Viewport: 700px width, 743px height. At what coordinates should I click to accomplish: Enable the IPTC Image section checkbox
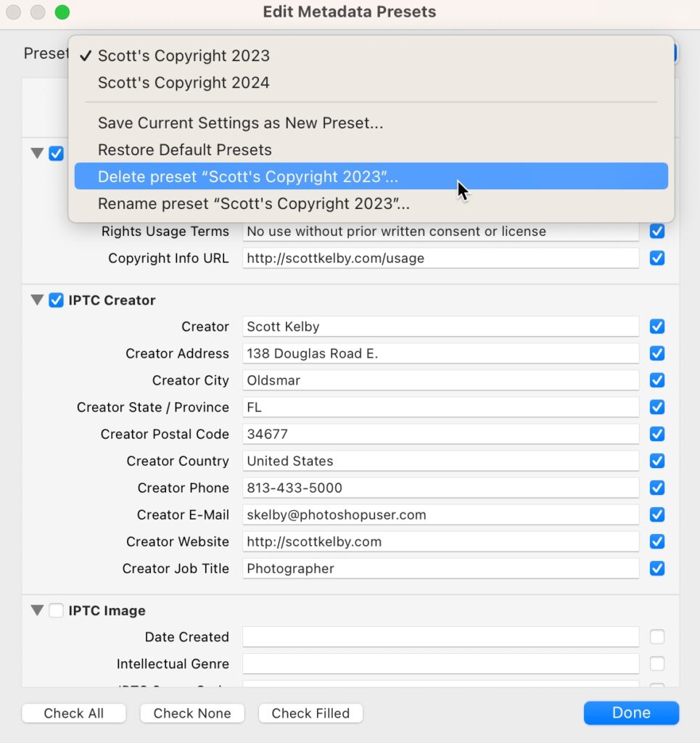tap(56, 610)
